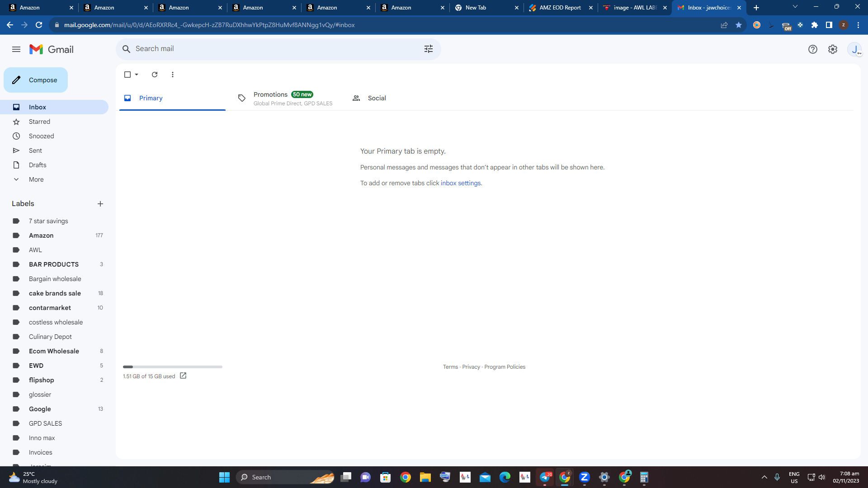The height and width of the screenshot is (488, 868).
Task: Open the tab search dropdown
Action: pos(795,7)
